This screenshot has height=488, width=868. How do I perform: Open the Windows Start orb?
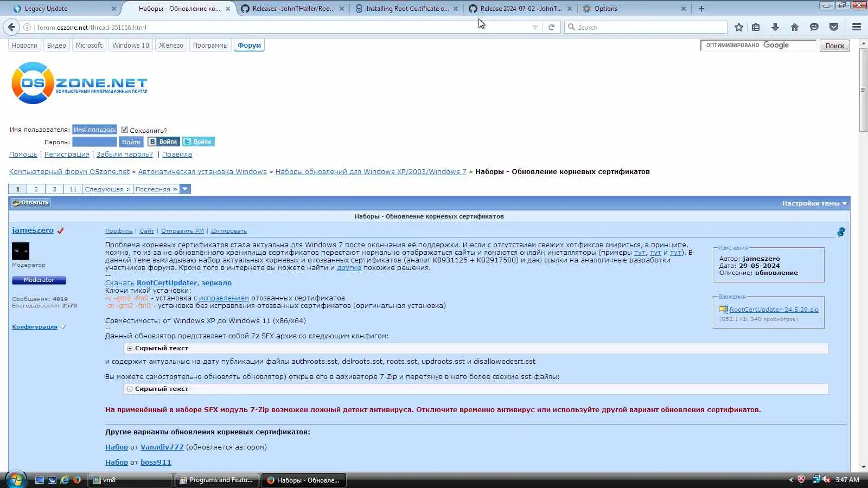[16, 479]
